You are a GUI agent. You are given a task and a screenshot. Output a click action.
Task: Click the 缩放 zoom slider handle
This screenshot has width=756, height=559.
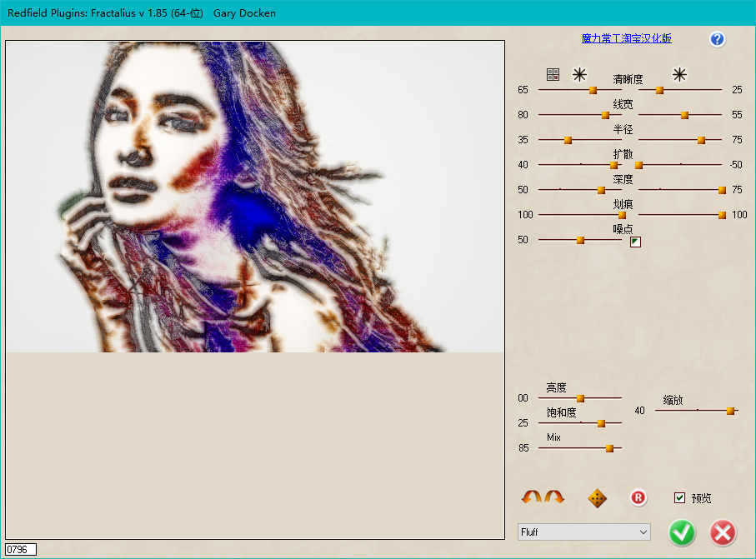[730, 411]
